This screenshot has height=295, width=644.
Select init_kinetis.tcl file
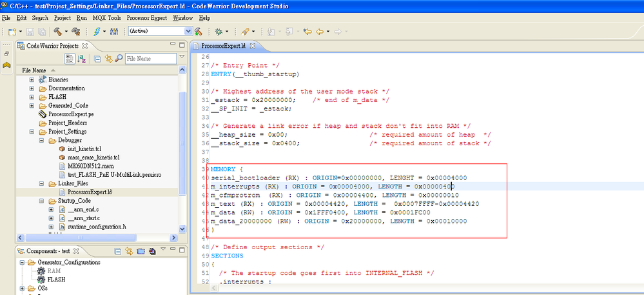84,149
